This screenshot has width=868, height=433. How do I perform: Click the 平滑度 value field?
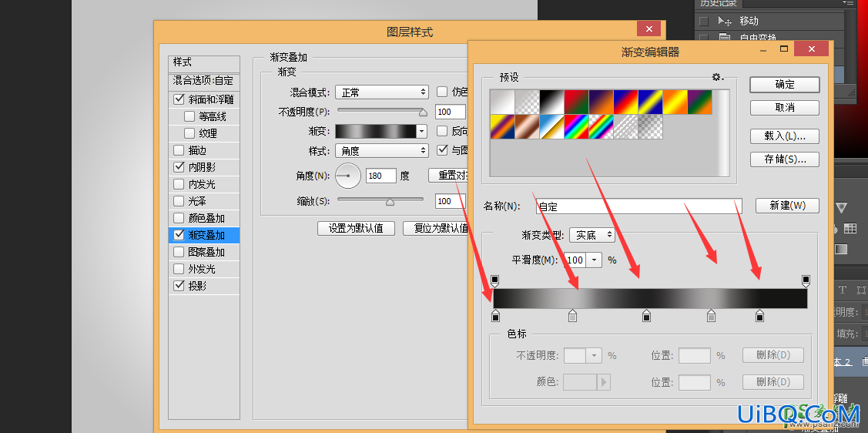(575, 260)
